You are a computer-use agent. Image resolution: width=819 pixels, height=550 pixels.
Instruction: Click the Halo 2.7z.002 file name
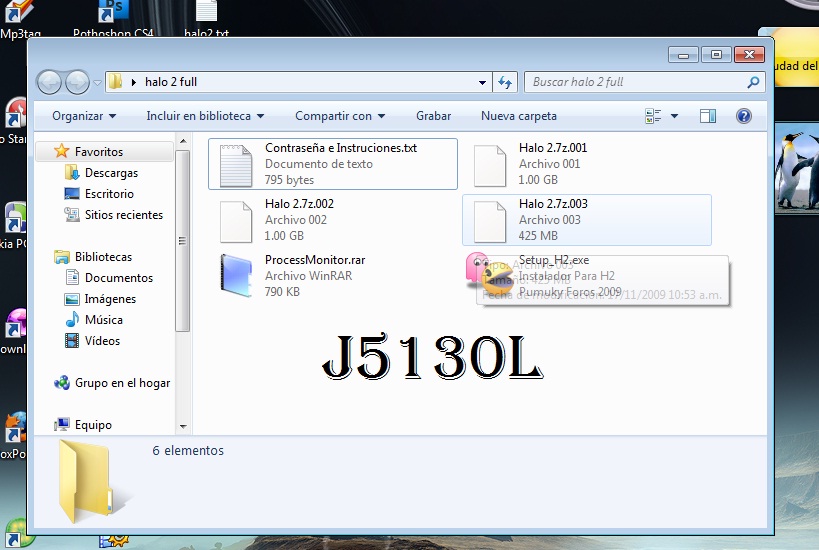click(299, 204)
